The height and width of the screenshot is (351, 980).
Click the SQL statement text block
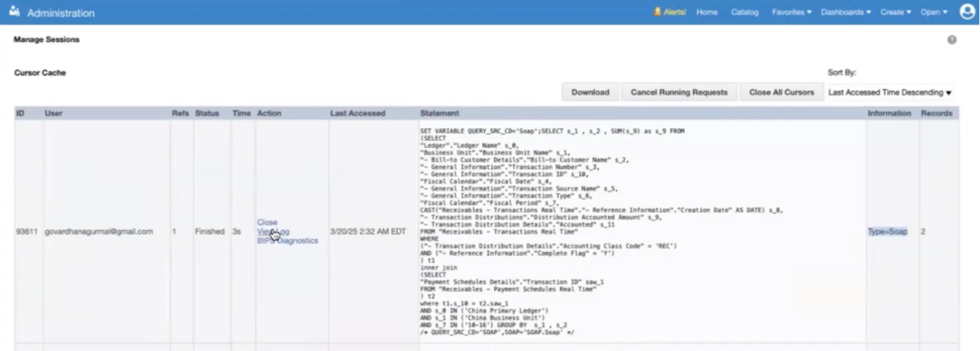pyautogui.click(x=601, y=231)
